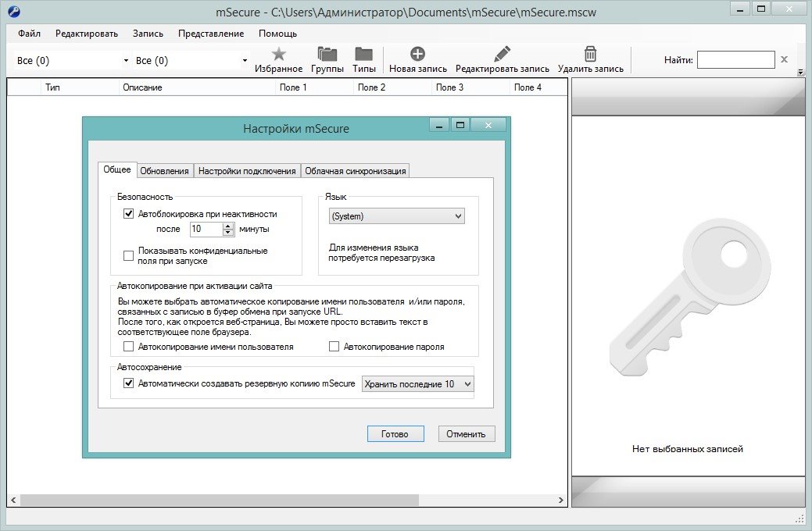
Task: Maximize the Настройки mSecure dialog
Action: 460,125
